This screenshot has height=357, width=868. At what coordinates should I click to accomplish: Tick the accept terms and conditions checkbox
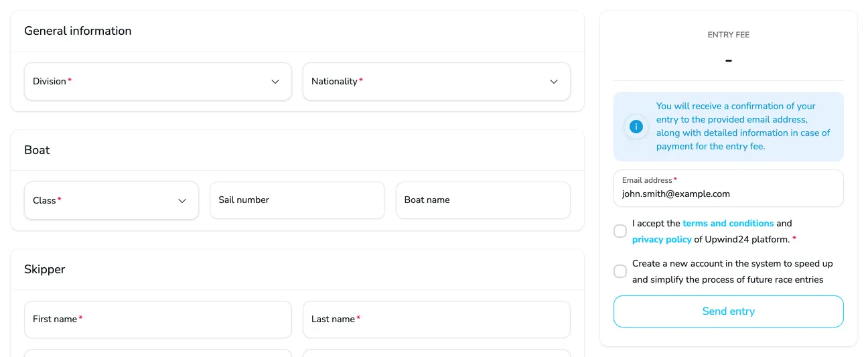(x=620, y=231)
